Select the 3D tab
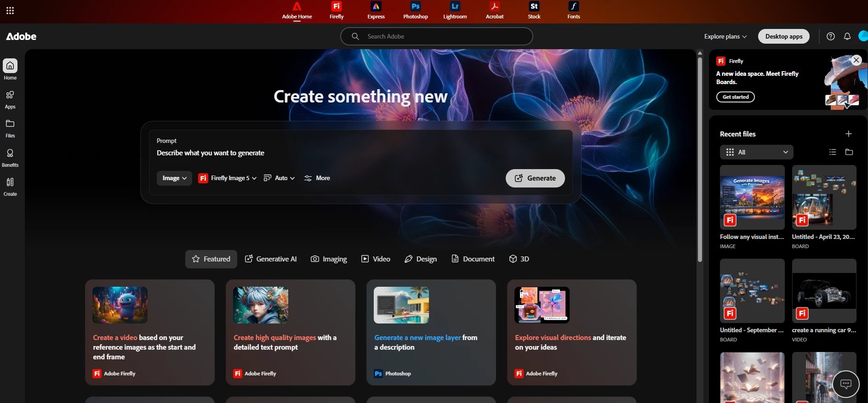This screenshot has height=403, width=868. click(519, 259)
